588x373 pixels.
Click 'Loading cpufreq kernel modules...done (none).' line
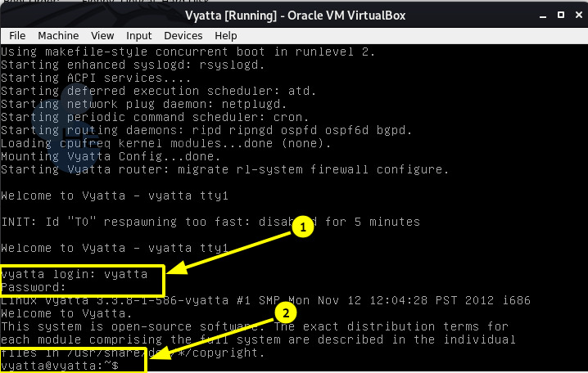click(165, 143)
